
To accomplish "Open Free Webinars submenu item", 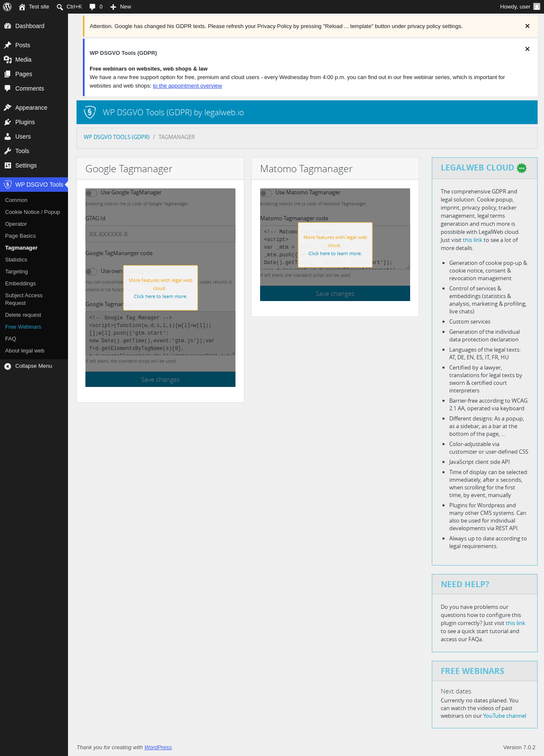I will (34, 327).
